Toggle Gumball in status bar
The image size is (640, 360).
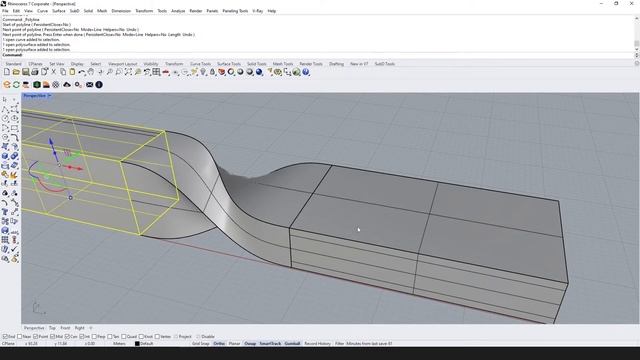[292, 344]
